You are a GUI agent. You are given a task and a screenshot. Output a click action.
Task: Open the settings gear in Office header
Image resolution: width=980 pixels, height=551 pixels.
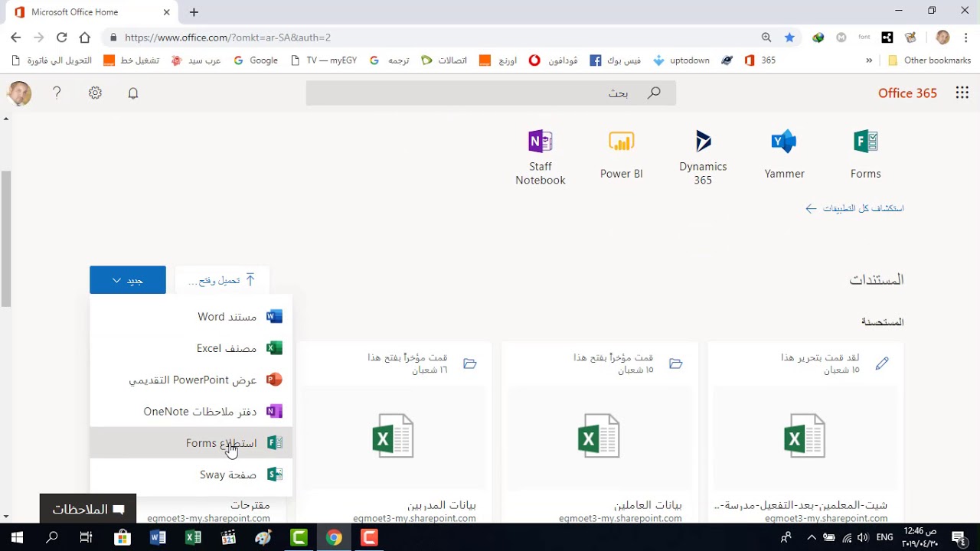click(95, 93)
